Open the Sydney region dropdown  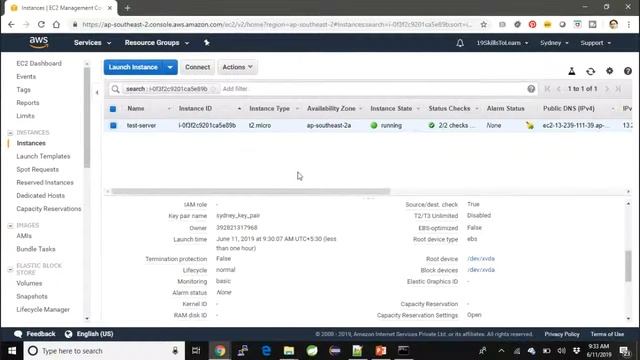click(x=554, y=43)
